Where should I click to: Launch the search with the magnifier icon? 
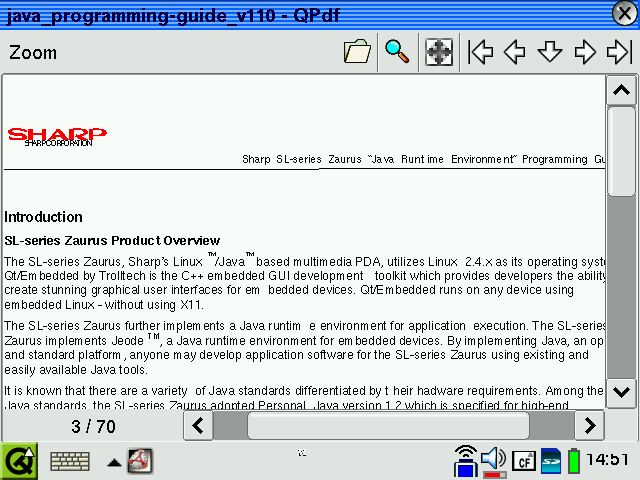pyautogui.click(x=397, y=52)
